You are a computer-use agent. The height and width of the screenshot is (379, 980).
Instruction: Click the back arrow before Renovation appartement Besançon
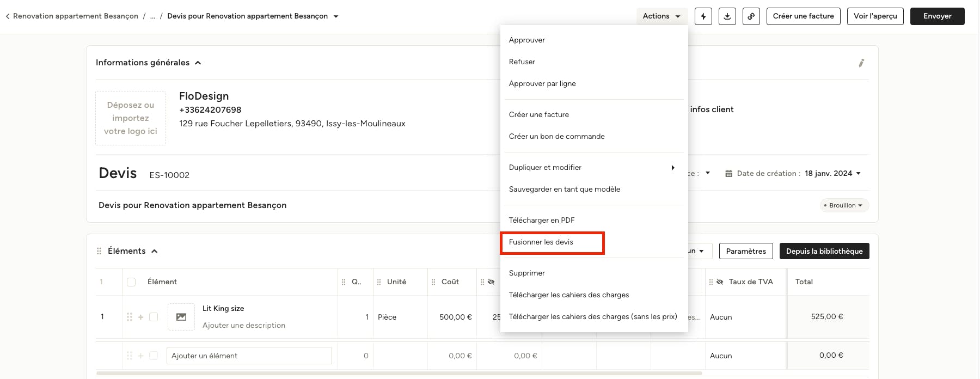point(8,16)
